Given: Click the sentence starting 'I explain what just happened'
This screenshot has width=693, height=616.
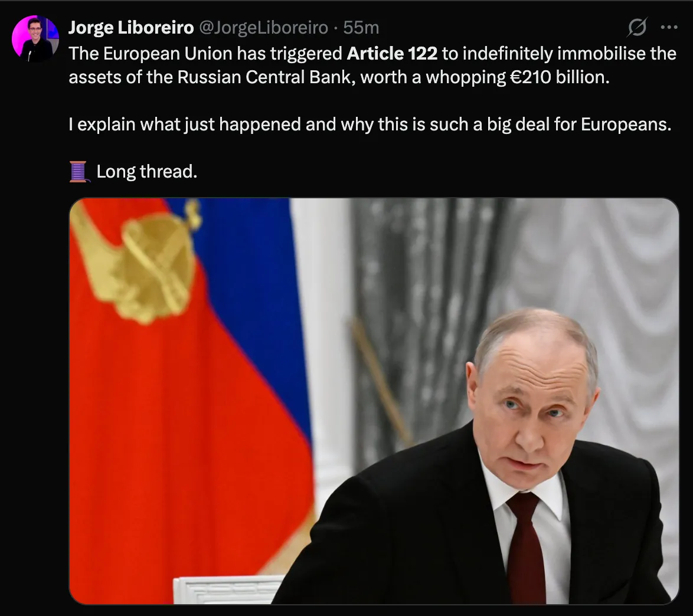Looking at the screenshot, I should tap(370, 124).
